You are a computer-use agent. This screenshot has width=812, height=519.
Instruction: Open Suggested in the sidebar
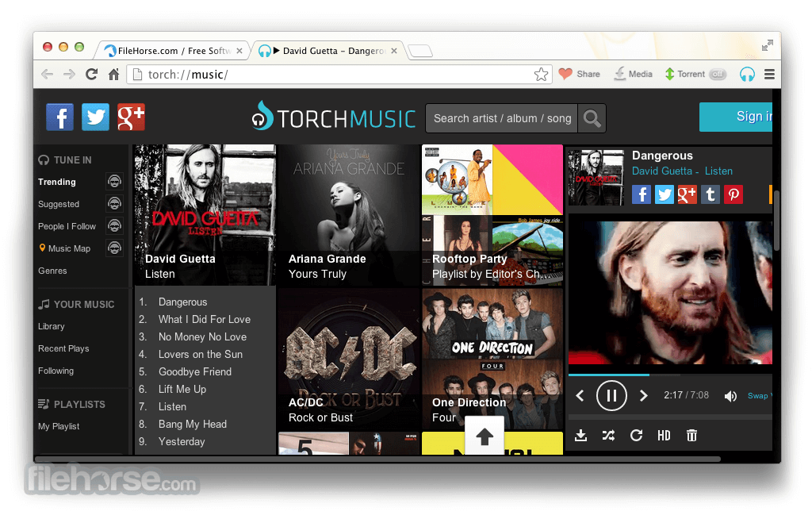(59, 204)
